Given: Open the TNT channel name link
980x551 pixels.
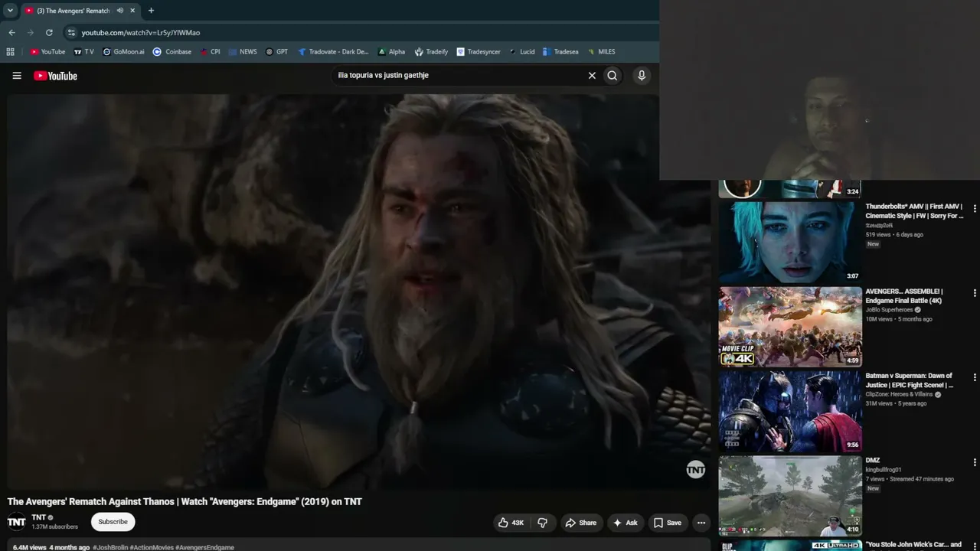Looking at the screenshot, I should (38, 518).
